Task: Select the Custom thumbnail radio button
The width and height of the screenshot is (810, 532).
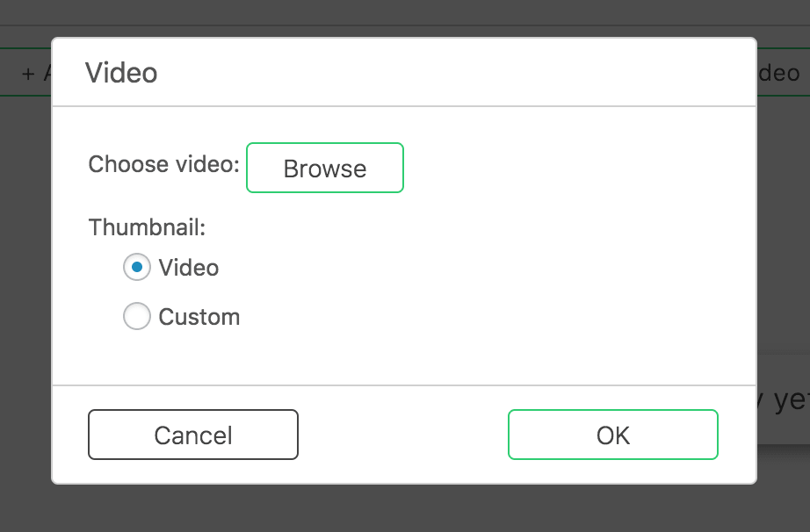Action: point(137,316)
